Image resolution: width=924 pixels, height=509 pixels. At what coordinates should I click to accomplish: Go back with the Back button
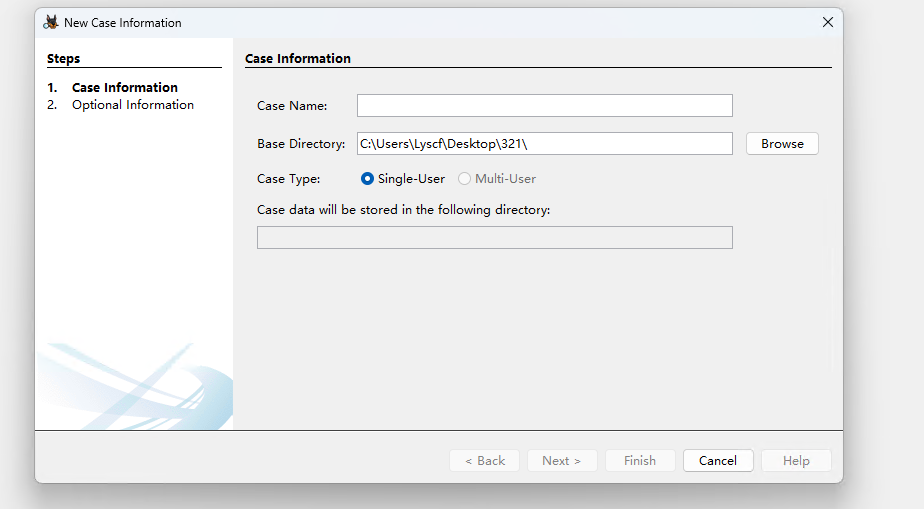[x=485, y=461]
